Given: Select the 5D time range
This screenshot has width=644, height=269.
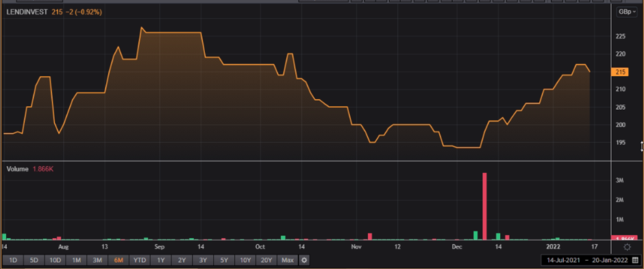Looking at the screenshot, I should click(x=34, y=260).
